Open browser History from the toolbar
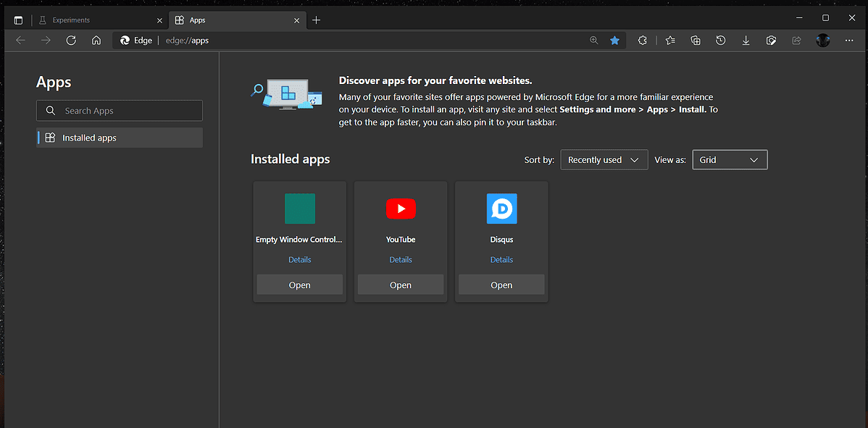This screenshot has width=868, height=428. coord(720,40)
